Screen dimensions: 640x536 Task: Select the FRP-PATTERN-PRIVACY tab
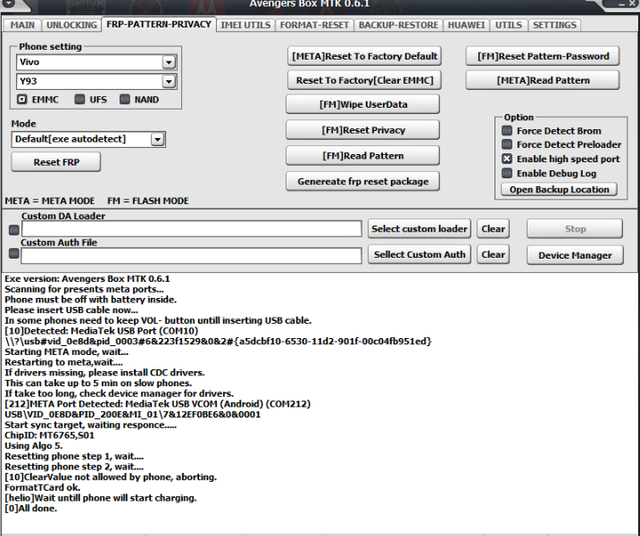pos(159,24)
